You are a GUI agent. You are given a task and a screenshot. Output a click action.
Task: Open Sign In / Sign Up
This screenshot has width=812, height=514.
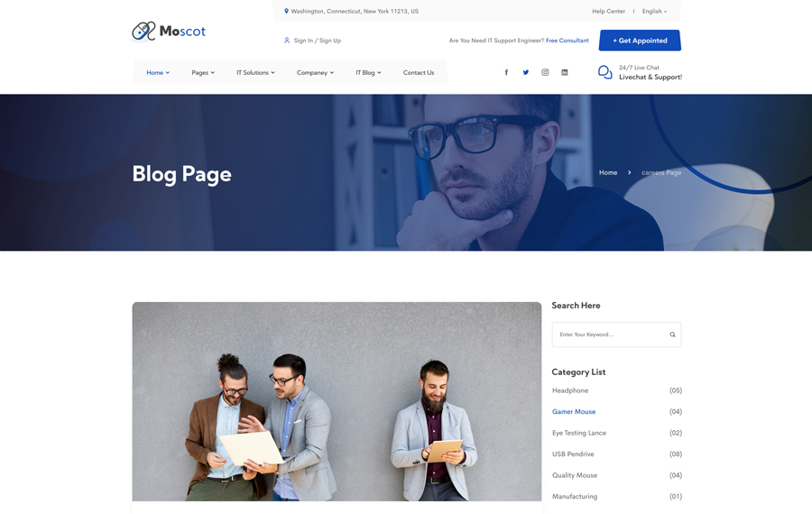pyautogui.click(x=317, y=41)
